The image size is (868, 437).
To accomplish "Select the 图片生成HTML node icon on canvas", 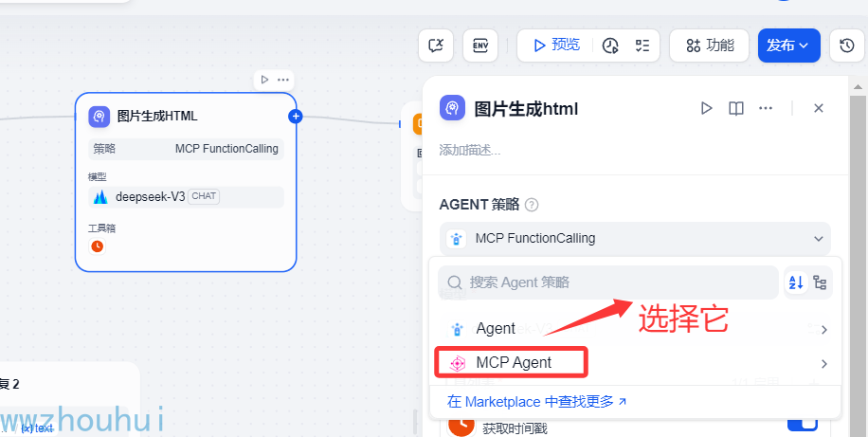I will 99,117.
